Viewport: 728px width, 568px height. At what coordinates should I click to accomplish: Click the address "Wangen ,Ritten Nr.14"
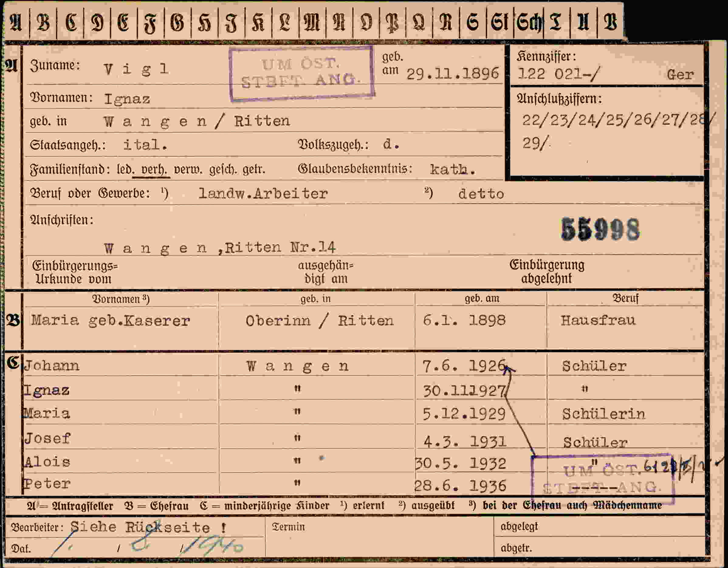click(x=220, y=248)
